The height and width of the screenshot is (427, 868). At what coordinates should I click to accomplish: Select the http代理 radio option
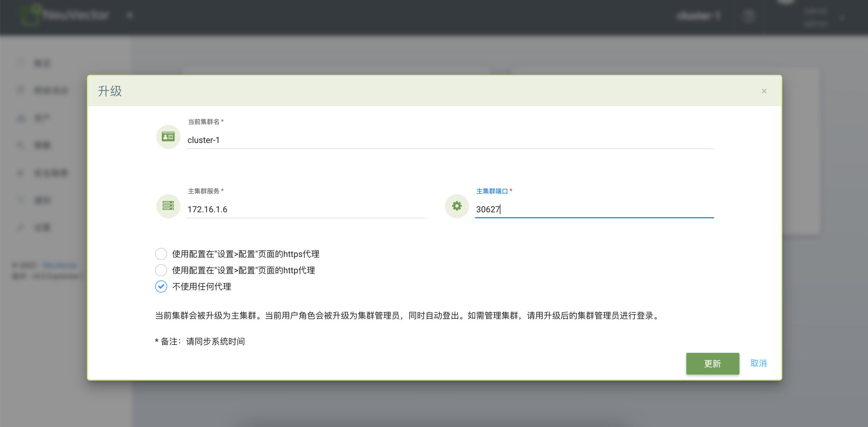(161, 270)
